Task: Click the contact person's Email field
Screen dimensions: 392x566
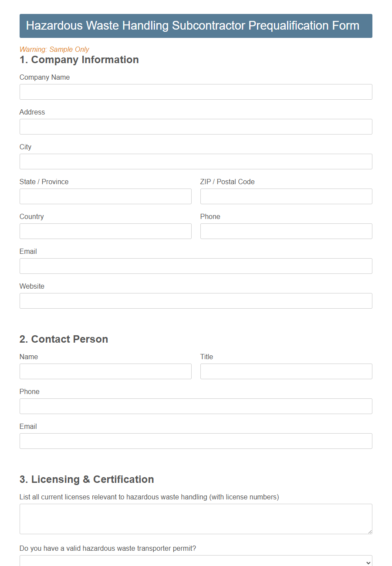Action: (x=196, y=441)
